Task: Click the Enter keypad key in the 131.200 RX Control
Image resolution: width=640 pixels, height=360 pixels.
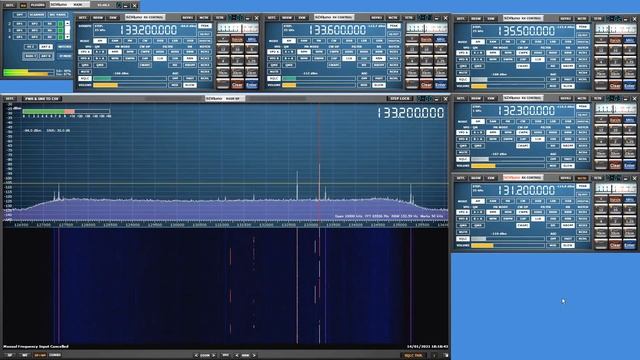Action: pyautogui.click(x=630, y=245)
